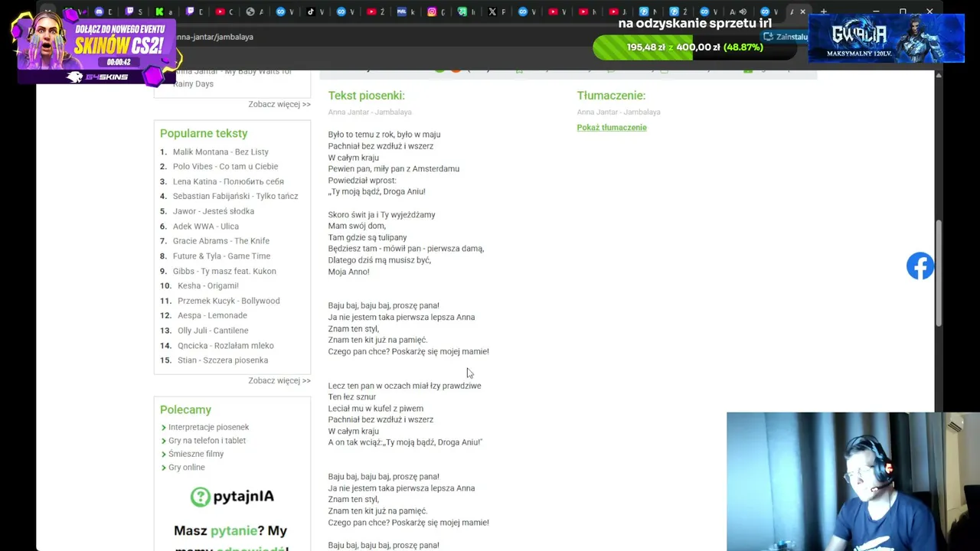
Task: Open Qncicka - Rozlałam mleko
Action: point(226,346)
